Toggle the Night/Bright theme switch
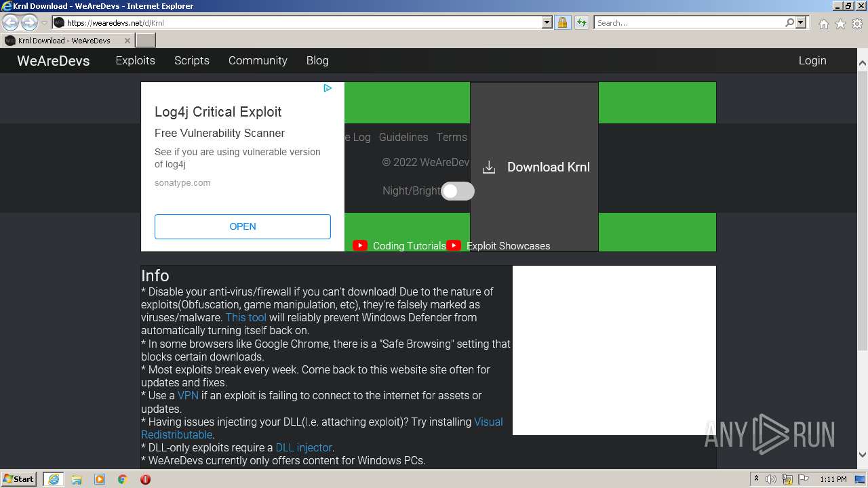Viewport: 868px width, 488px height. coord(458,191)
